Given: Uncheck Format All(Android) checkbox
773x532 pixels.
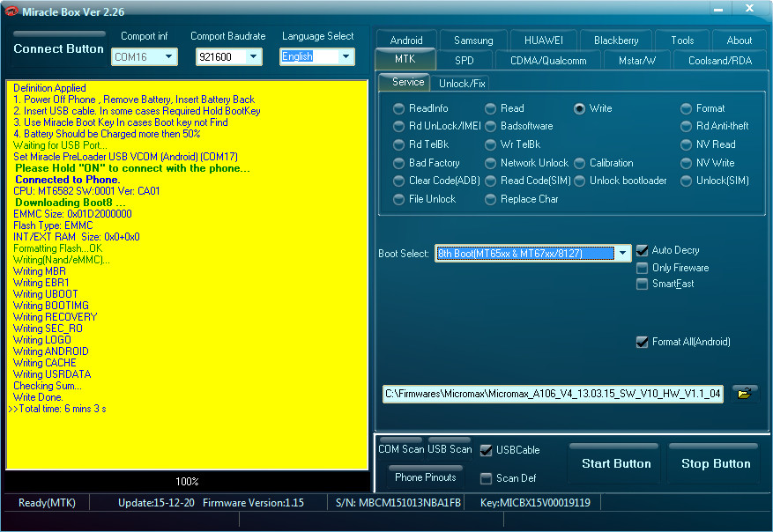Looking at the screenshot, I should (x=642, y=342).
